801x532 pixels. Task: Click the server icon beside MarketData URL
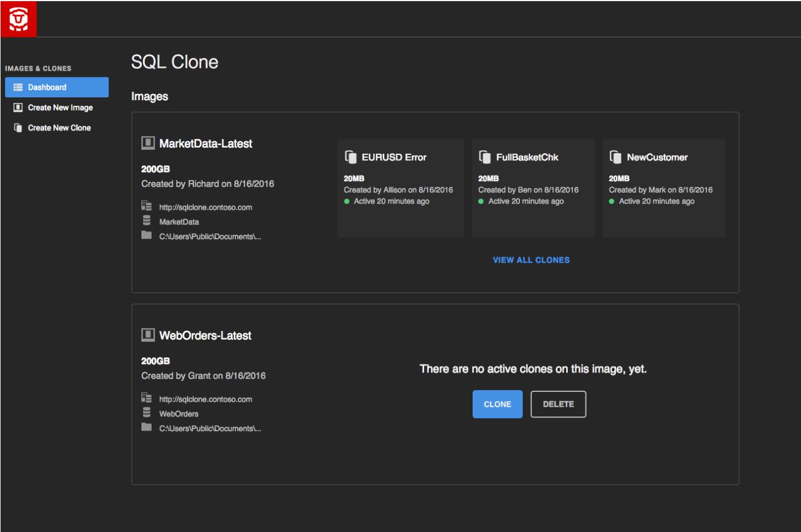[147, 206]
